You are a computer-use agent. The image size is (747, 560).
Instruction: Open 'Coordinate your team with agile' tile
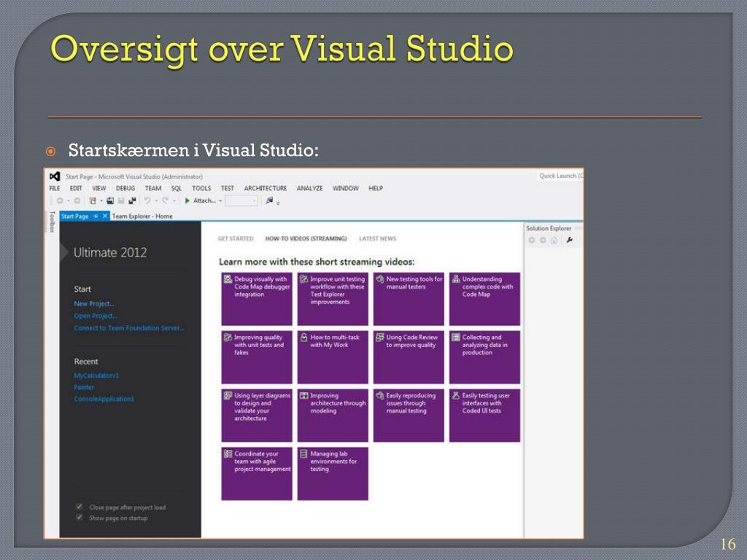[257, 473]
